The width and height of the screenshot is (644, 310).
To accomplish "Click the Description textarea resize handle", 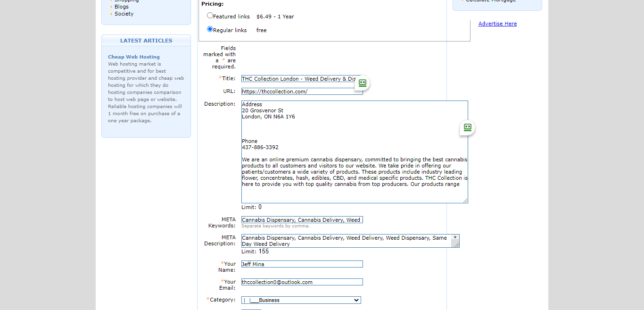I will click(465, 200).
